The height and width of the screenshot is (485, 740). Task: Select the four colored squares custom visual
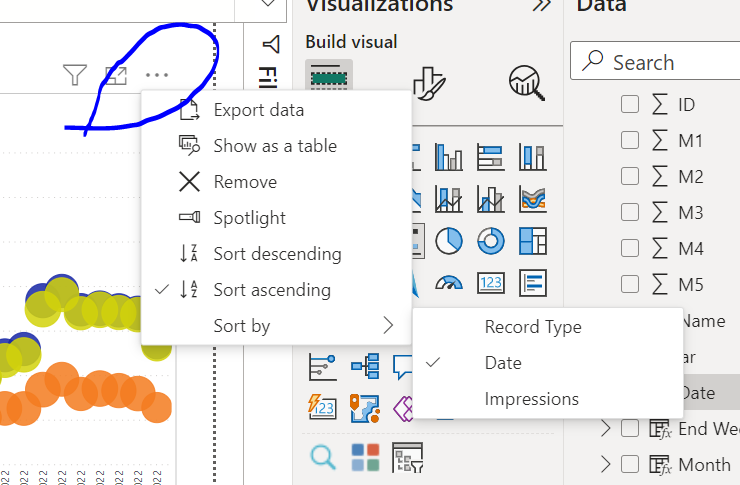tap(365, 457)
